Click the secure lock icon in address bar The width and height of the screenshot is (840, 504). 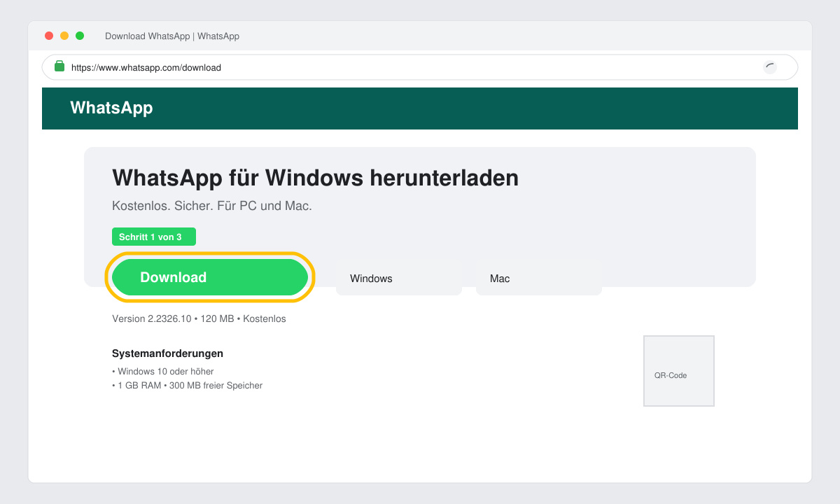[59, 66]
